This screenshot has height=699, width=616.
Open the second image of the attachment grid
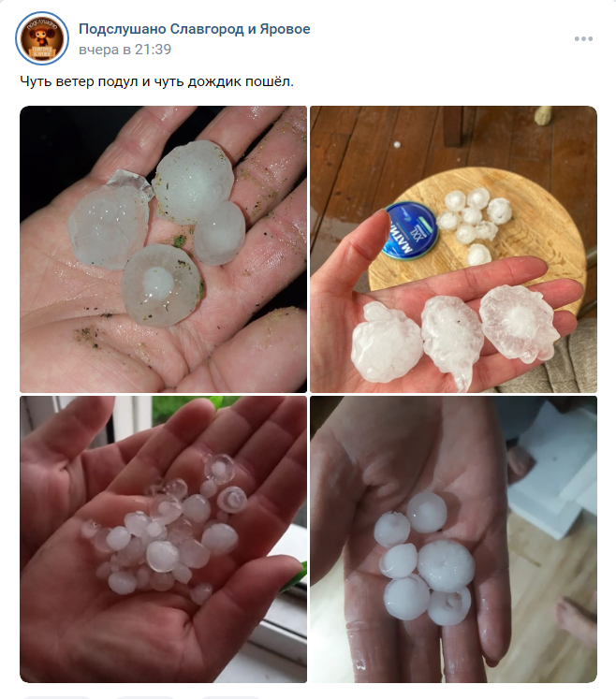pyautogui.click(x=453, y=249)
